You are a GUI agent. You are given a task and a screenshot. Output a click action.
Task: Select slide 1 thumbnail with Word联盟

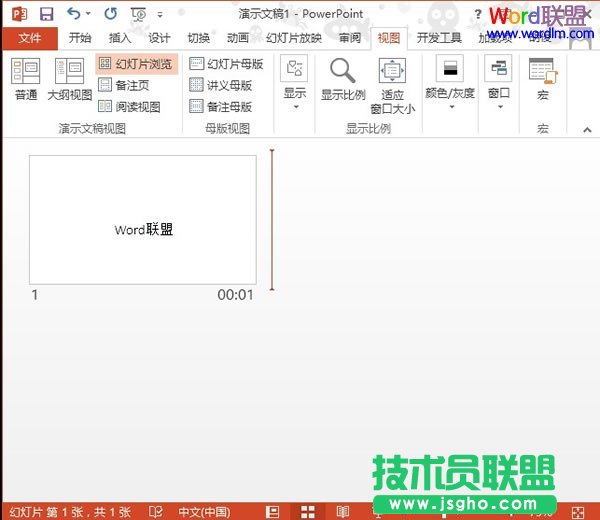pyautogui.click(x=143, y=219)
